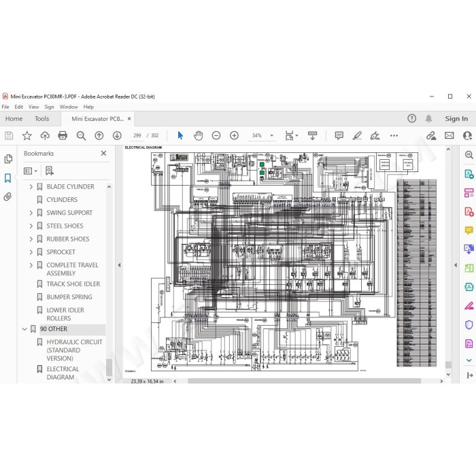Open the LOWER IDLER ROLLERS bookmark
The width and height of the screenshot is (476, 476).
tap(65, 314)
